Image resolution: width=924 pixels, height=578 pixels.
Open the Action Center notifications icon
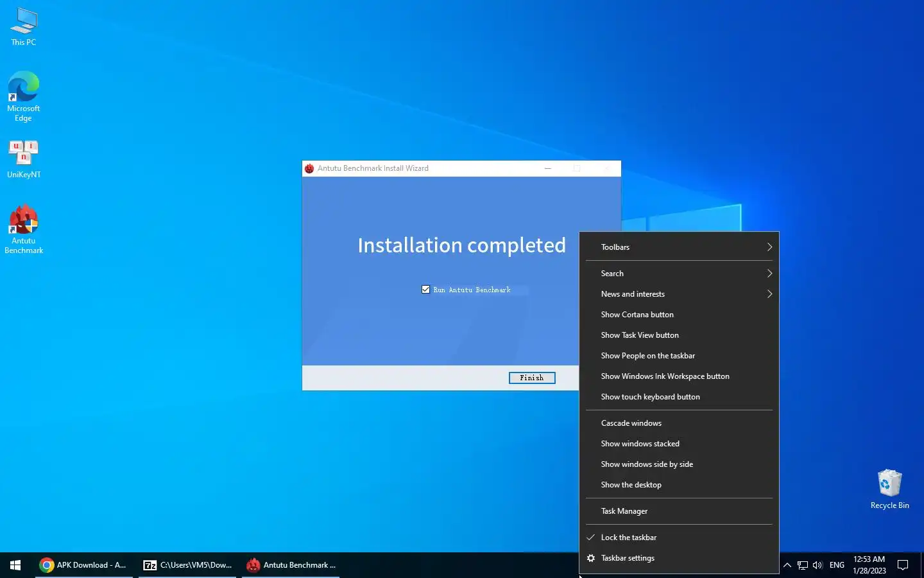coord(903,565)
